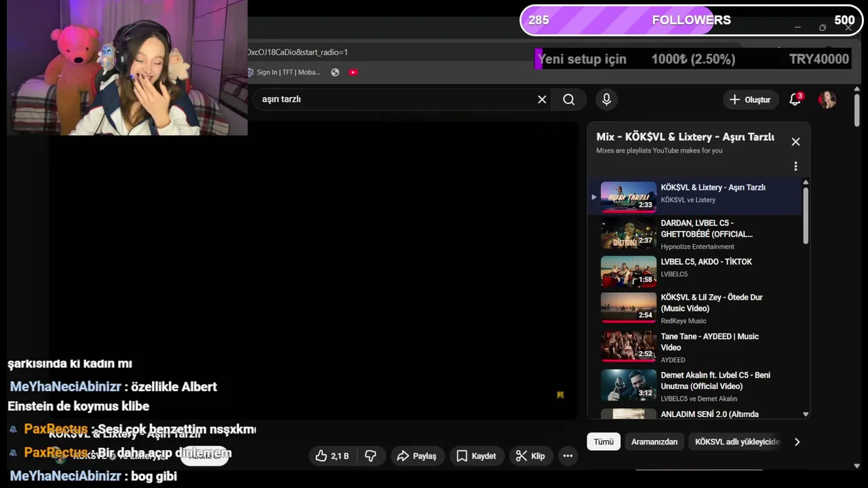Dislike the video with thumbs down
Viewport: 868px width, 488px height.
370,456
